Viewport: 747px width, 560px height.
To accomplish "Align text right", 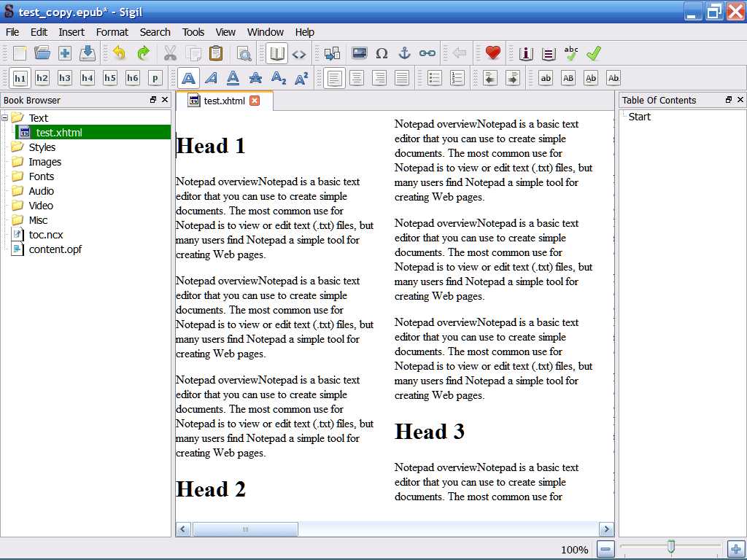I will coord(379,78).
